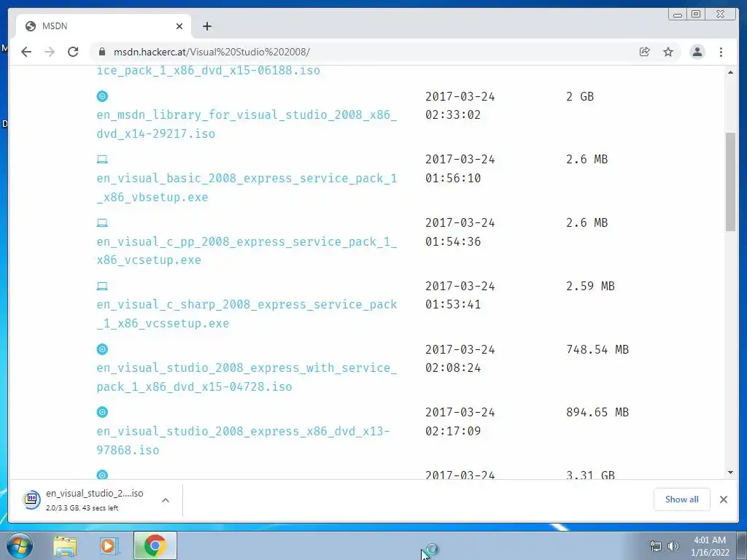This screenshot has height=560, width=747.
Task: Download en_visual_basic_2008_express vbsetup.exe
Action: (247, 187)
